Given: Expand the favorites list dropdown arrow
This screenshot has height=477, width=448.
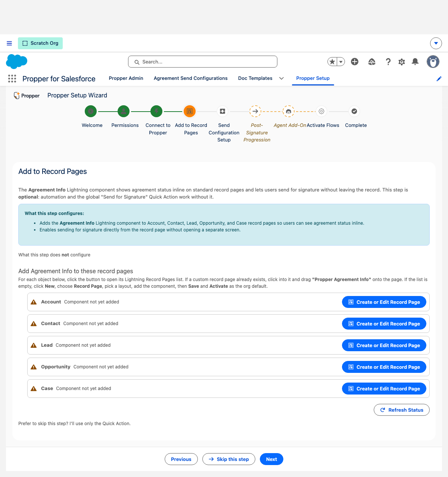Looking at the screenshot, I should pyautogui.click(x=341, y=62).
